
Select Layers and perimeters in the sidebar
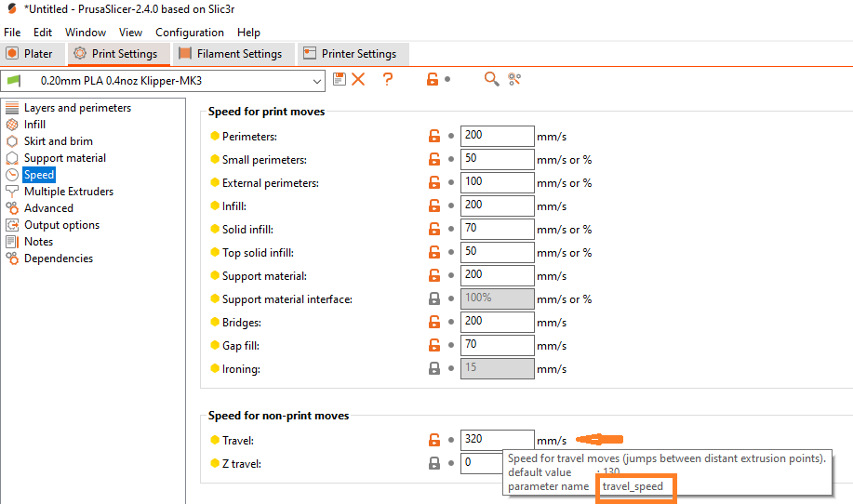(77, 108)
